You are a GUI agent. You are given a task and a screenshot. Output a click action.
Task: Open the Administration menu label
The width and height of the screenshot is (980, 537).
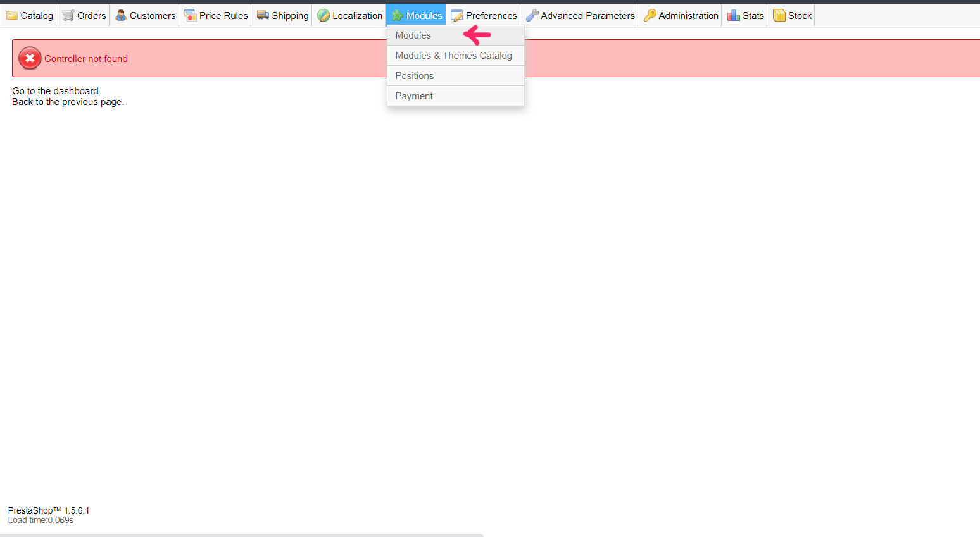point(688,16)
